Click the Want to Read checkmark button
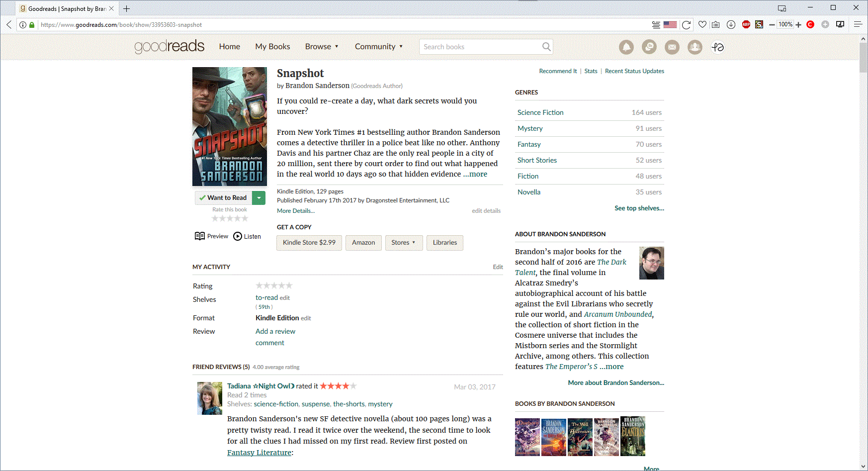 click(223, 197)
